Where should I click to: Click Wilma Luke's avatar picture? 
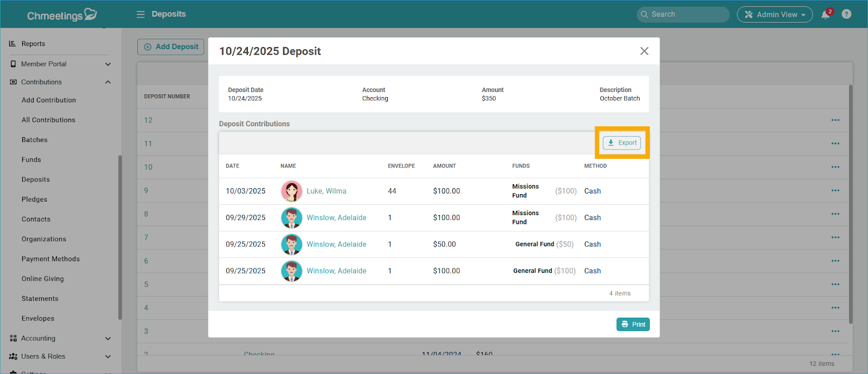(291, 191)
